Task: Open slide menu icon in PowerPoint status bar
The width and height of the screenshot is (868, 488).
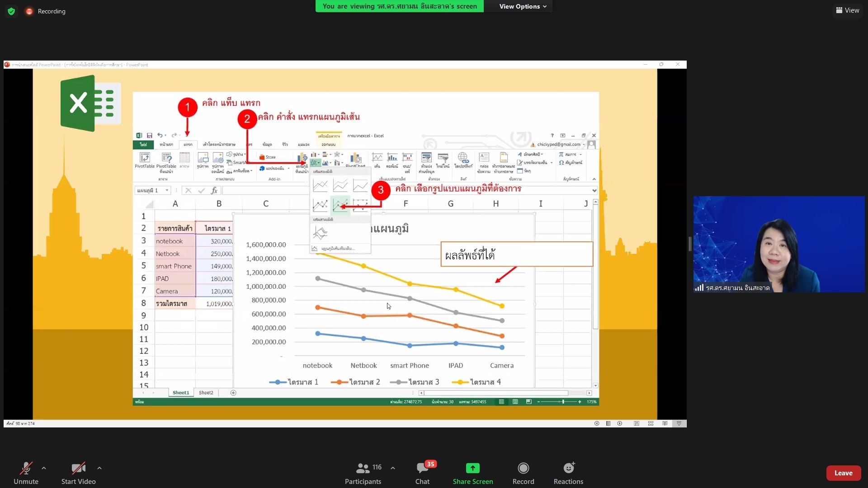Action: coord(609,423)
